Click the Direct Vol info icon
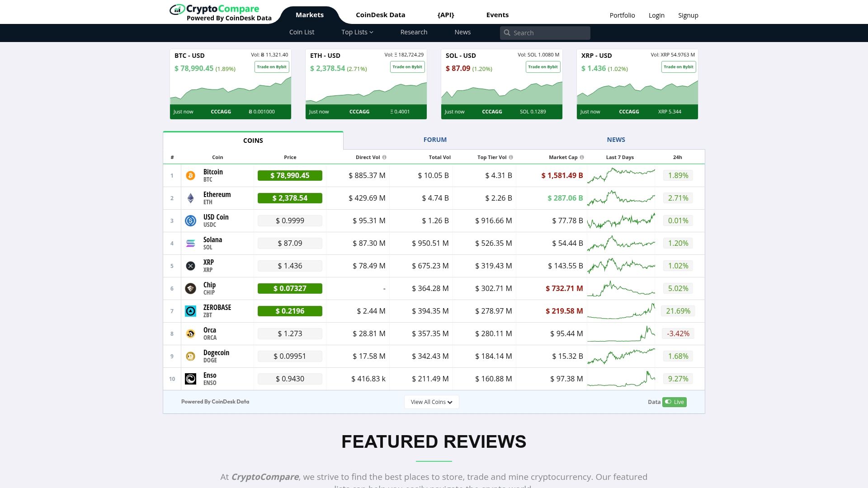Image resolution: width=868 pixels, height=488 pixels. tap(384, 158)
